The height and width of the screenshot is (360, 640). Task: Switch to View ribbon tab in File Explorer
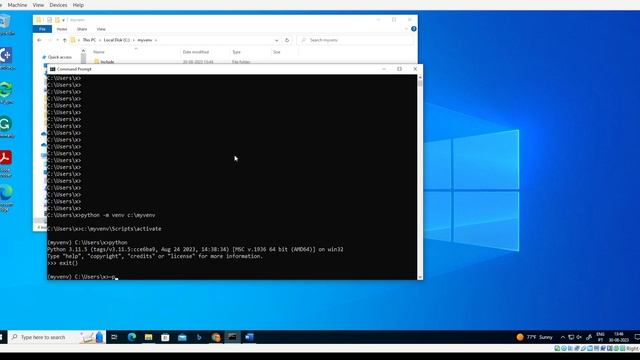coord(101,29)
